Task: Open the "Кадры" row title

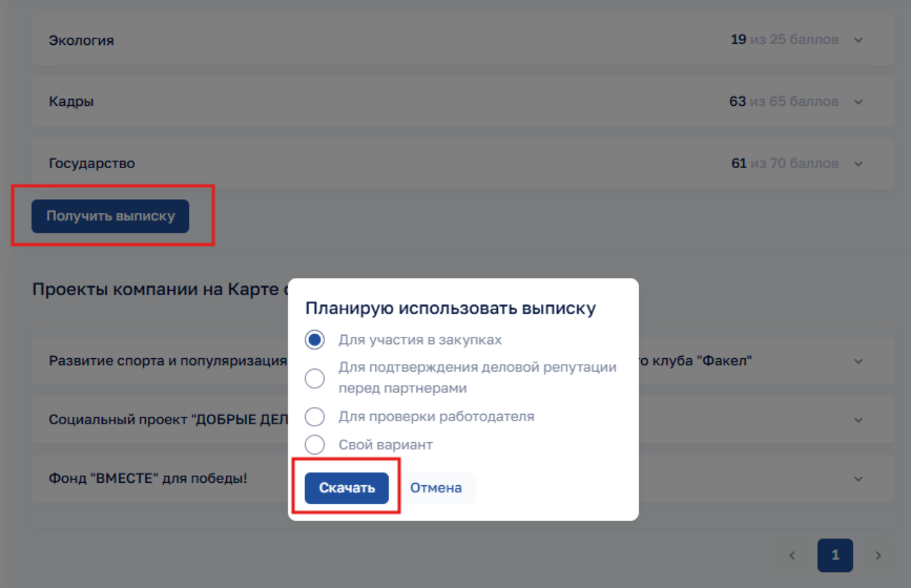Action: [71, 101]
